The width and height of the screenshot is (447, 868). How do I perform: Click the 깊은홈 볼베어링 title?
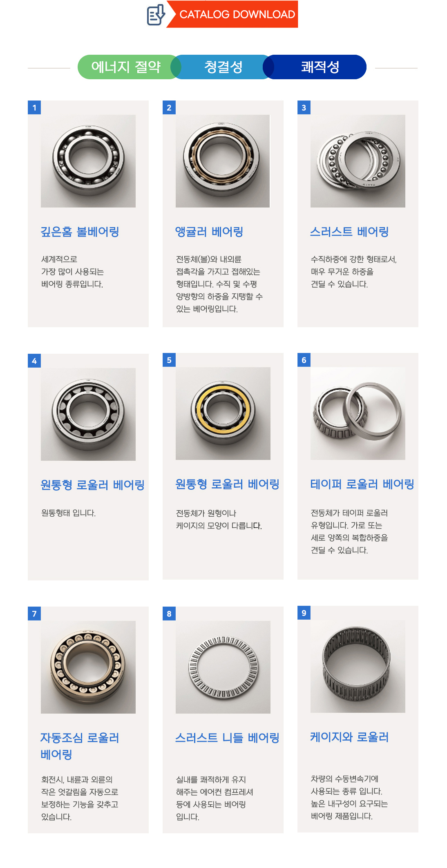tap(80, 232)
